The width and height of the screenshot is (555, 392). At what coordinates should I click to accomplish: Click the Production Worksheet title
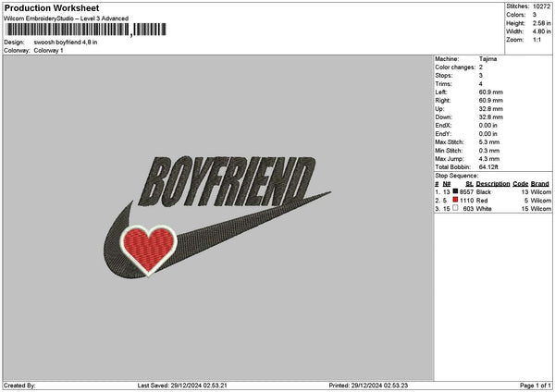click(52, 8)
